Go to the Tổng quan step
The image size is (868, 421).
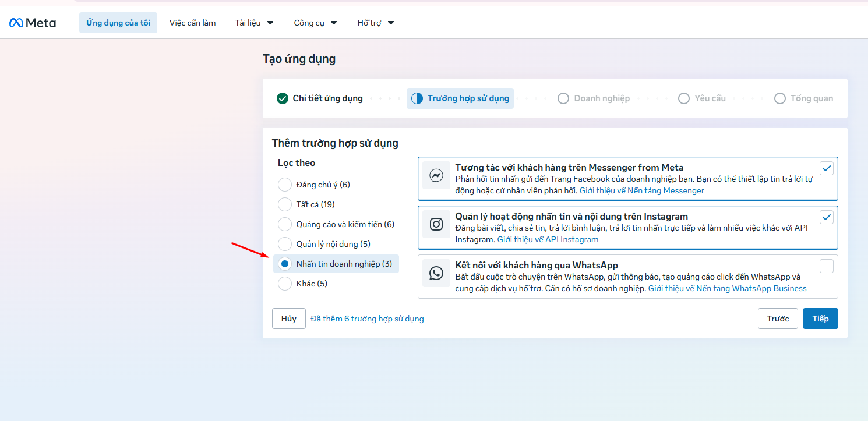tap(804, 98)
